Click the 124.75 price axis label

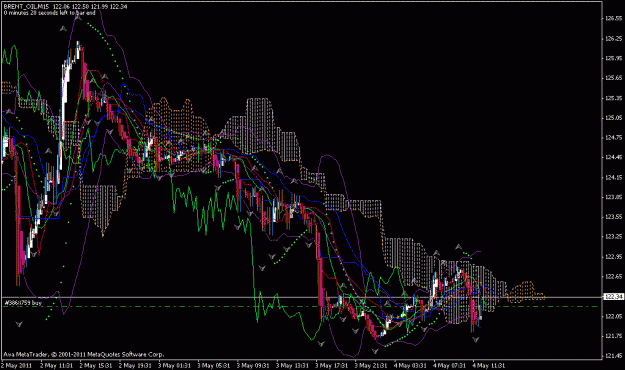click(x=614, y=138)
